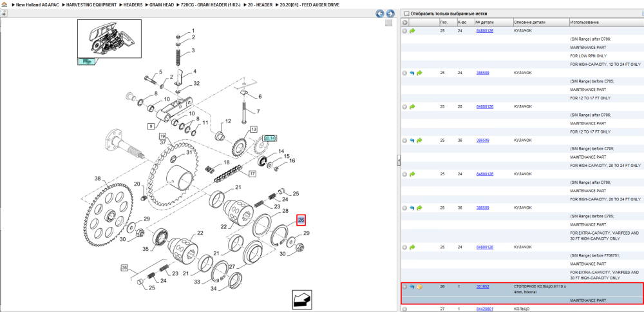This screenshot has width=644, height=312.
Task: Click green arrow for 386509 EXTRA-CAPACITY row
Action: (419, 208)
